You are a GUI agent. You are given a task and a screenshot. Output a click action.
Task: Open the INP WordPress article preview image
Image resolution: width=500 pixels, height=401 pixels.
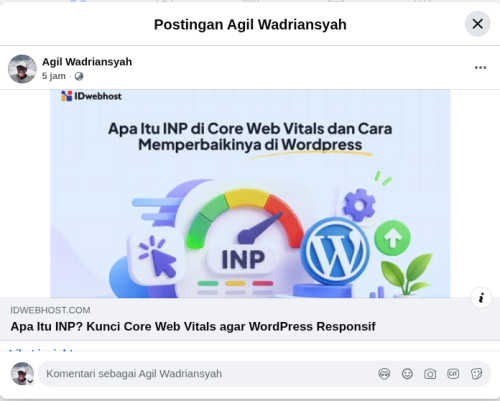point(250,193)
